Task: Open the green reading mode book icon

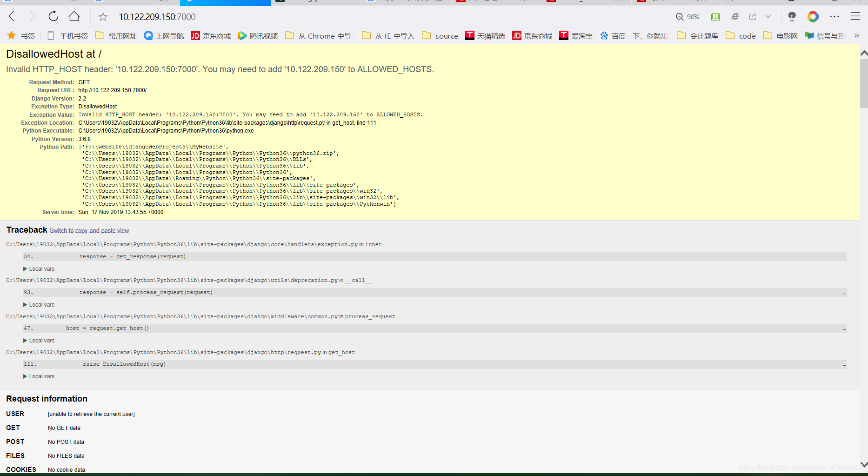Action: pos(715,17)
